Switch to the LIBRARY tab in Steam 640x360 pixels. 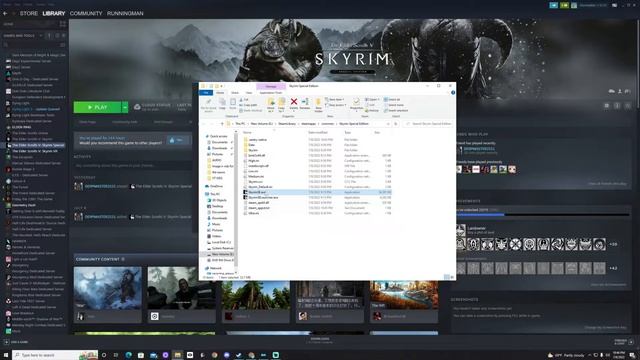[x=54, y=13]
